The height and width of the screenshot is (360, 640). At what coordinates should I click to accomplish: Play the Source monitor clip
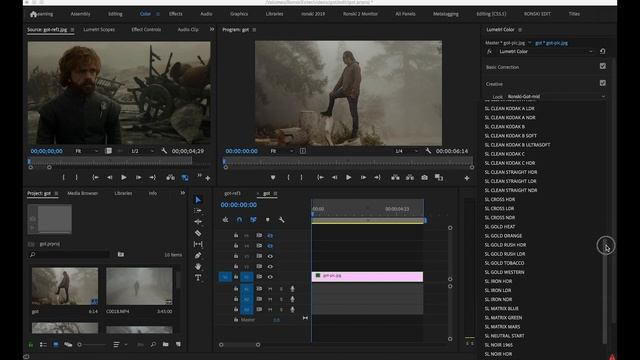[123, 178]
